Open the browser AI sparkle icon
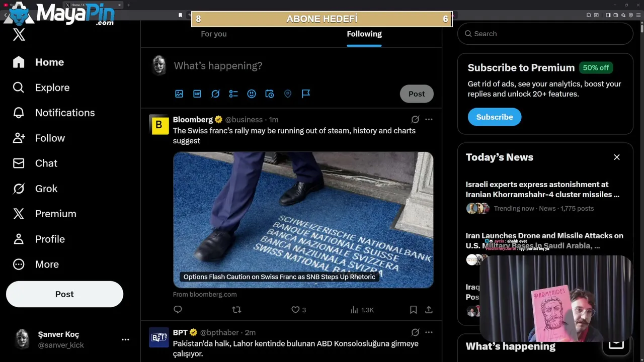 pyautogui.click(x=623, y=15)
